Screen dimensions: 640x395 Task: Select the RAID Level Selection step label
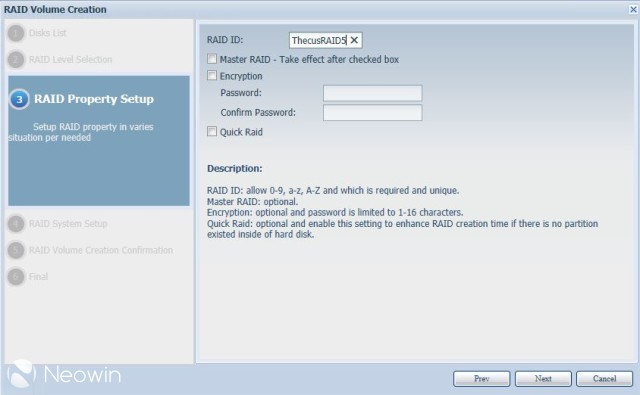[x=70, y=60]
